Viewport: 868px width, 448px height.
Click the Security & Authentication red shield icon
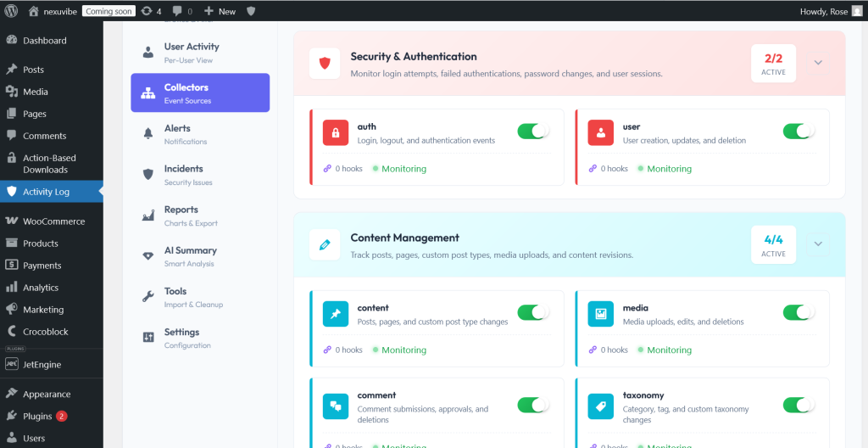325,63
